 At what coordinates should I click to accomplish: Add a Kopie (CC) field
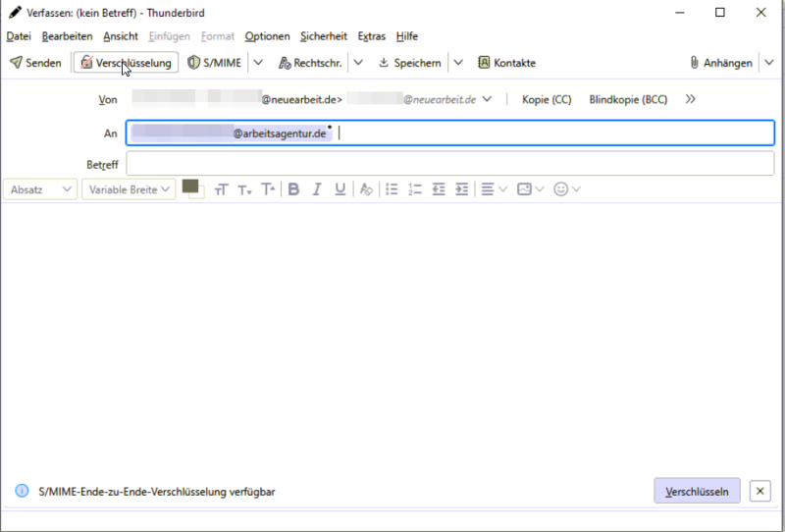[x=547, y=99]
